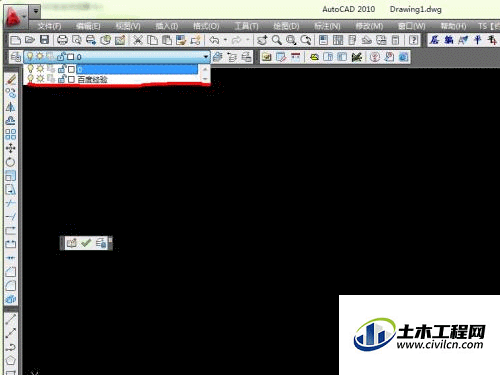
Task: Select the Line draw tool
Action: click(x=11, y=319)
